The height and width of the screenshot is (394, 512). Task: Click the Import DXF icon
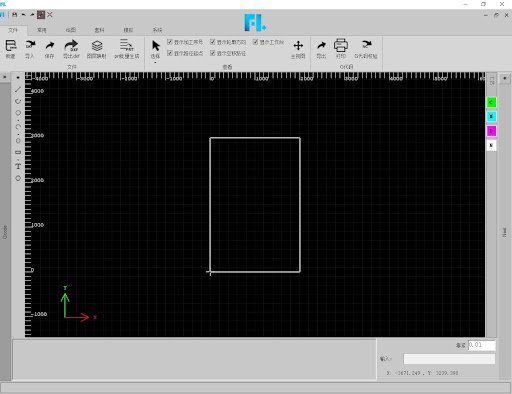point(30,45)
